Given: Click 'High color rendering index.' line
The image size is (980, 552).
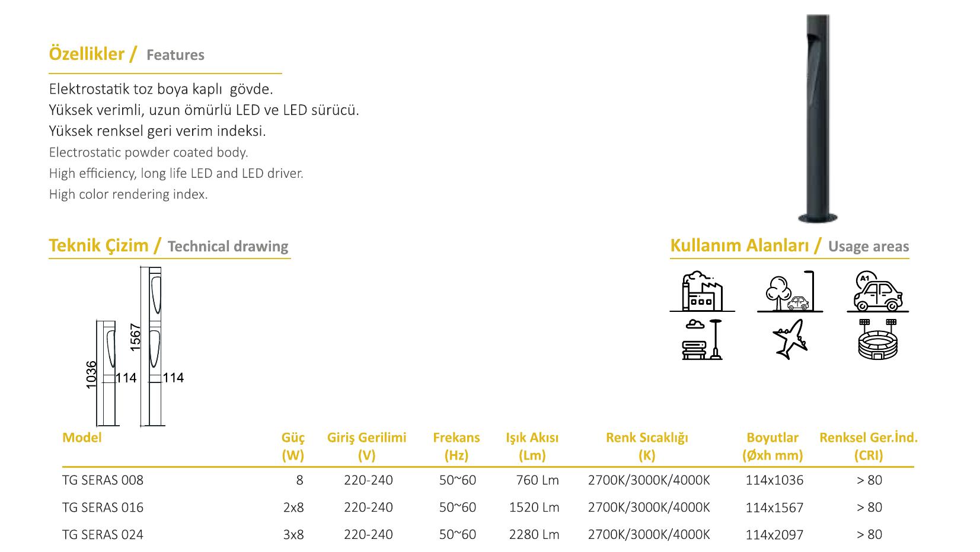Looking at the screenshot, I should coord(128,194).
